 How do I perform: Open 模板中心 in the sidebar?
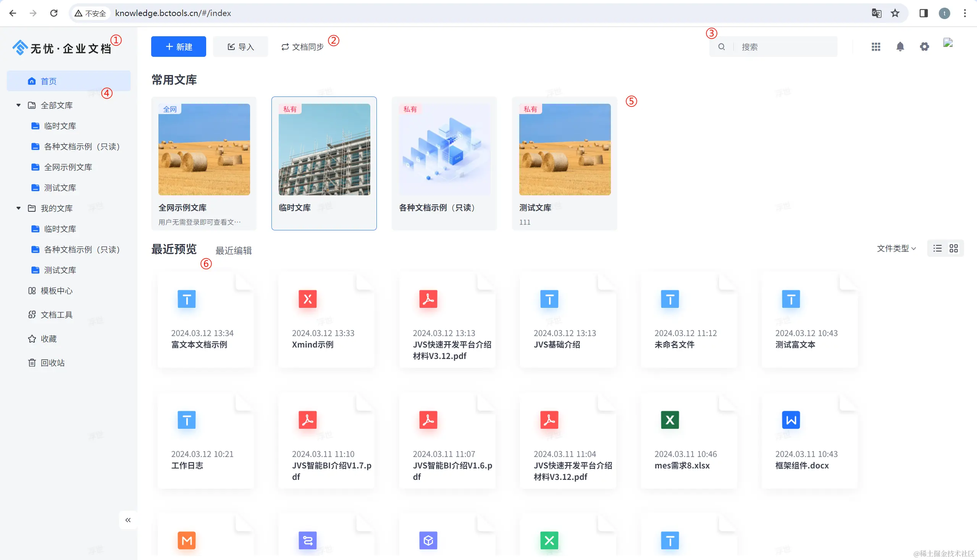point(56,291)
